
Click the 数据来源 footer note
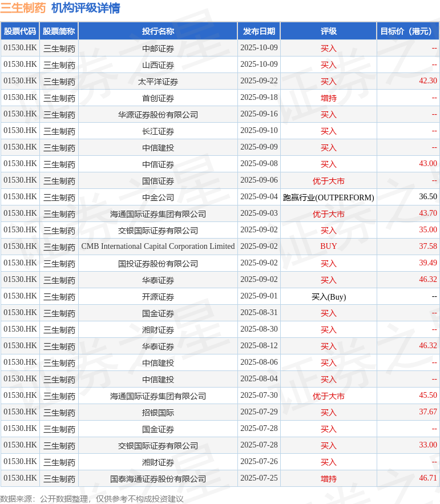(92, 499)
